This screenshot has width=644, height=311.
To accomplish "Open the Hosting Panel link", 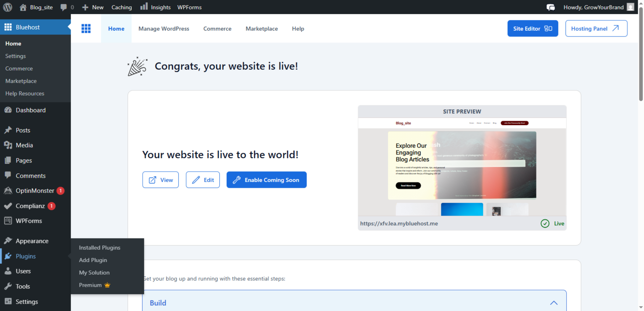I will pyautogui.click(x=596, y=28).
